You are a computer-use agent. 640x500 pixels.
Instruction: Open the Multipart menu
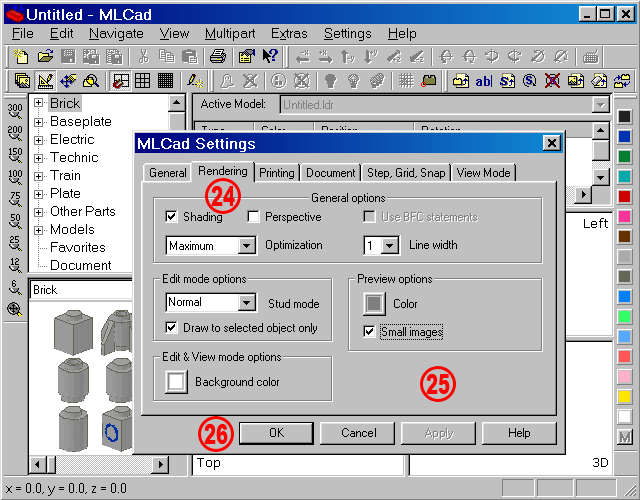point(230,33)
